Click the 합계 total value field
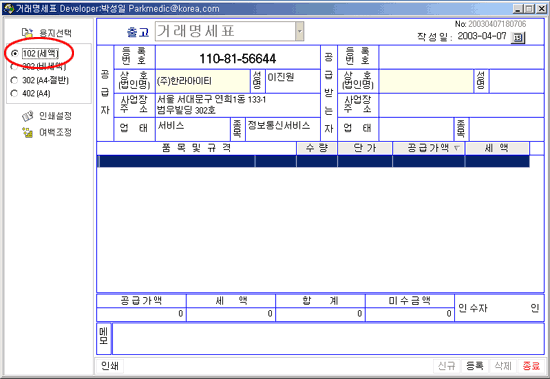550x379 pixels. tap(320, 314)
